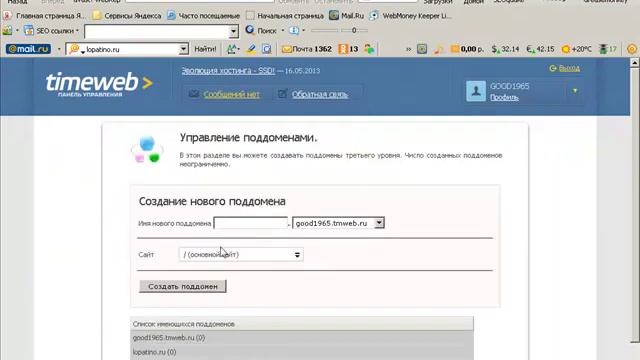
Task: Click the page zoom icon in Mail.ru toolbar
Action: coord(267,49)
